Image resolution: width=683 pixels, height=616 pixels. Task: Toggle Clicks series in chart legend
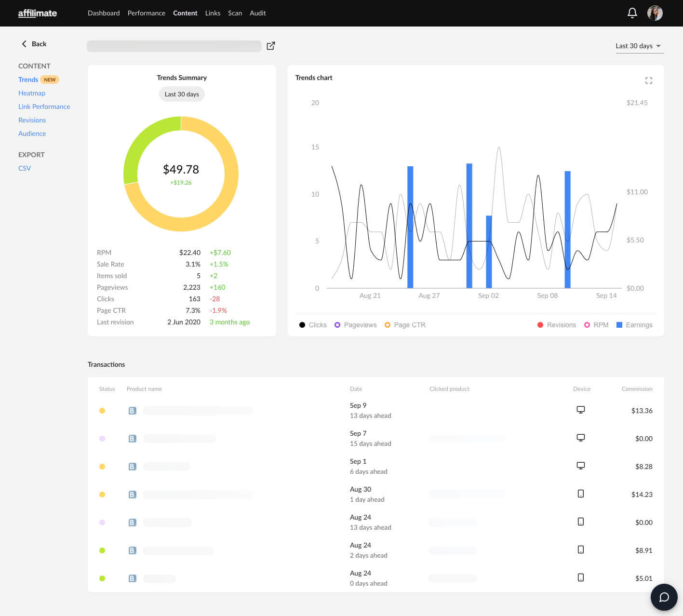click(x=313, y=325)
